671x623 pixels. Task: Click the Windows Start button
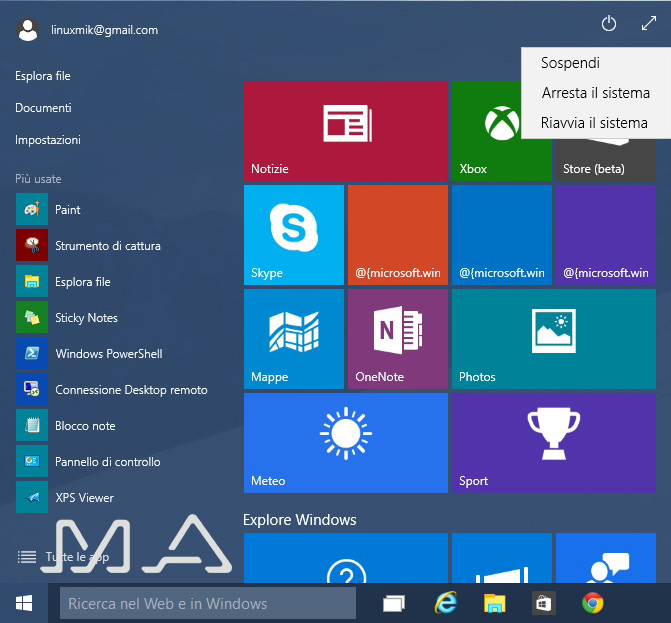[x=24, y=603]
